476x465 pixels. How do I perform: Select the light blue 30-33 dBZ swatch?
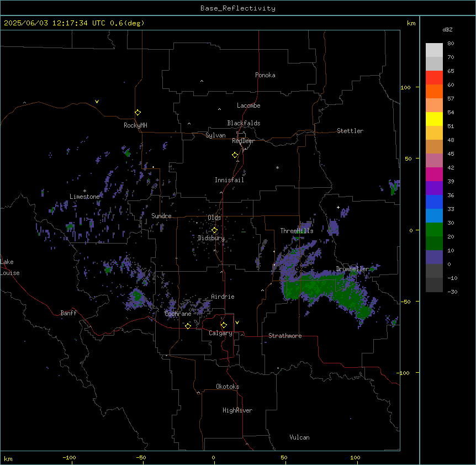pos(434,216)
